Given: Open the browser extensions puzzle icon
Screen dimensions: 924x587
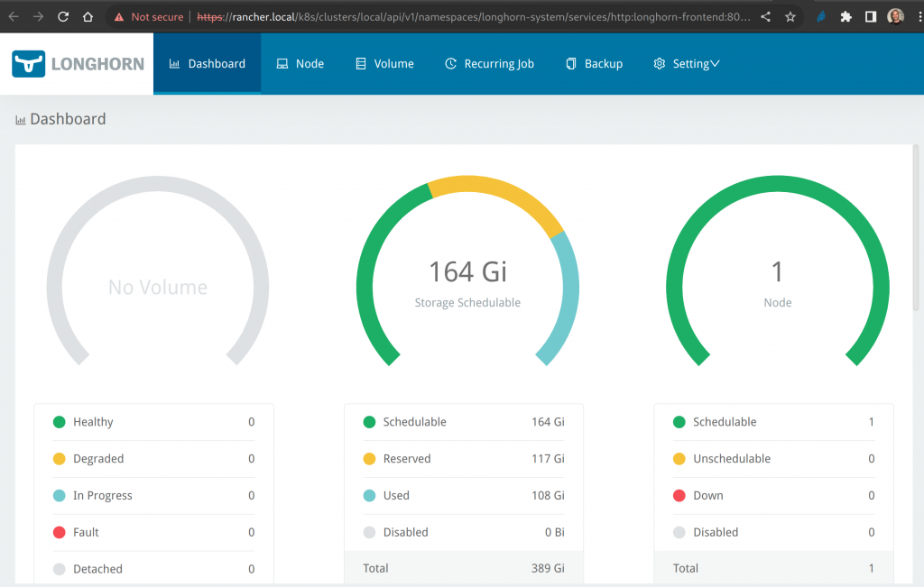Looking at the screenshot, I should click(845, 16).
